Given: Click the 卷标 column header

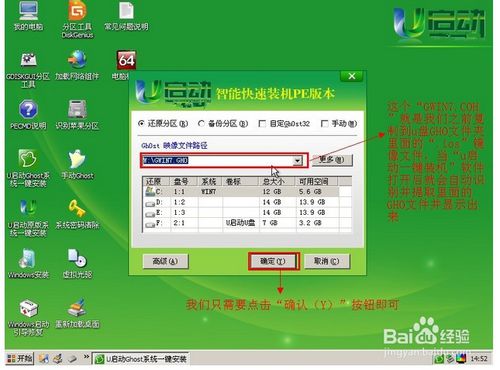Looking at the screenshot, I should click(241, 181).
